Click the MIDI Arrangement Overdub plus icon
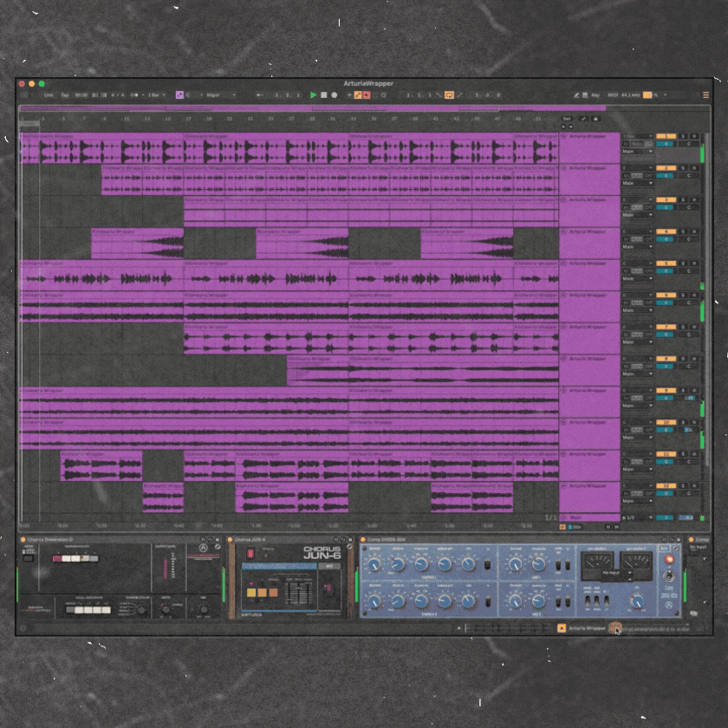Screen dimensions: 728x728 pyautogui.click(x=349, y=95)
